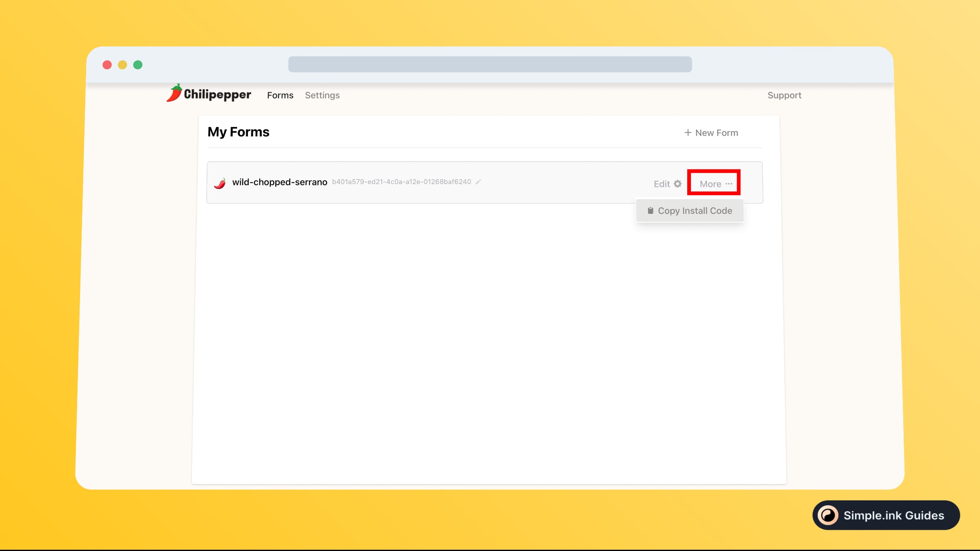Open the More options dropdown
This screenshot has width=980, height=551.
click(x=716, y=184)
